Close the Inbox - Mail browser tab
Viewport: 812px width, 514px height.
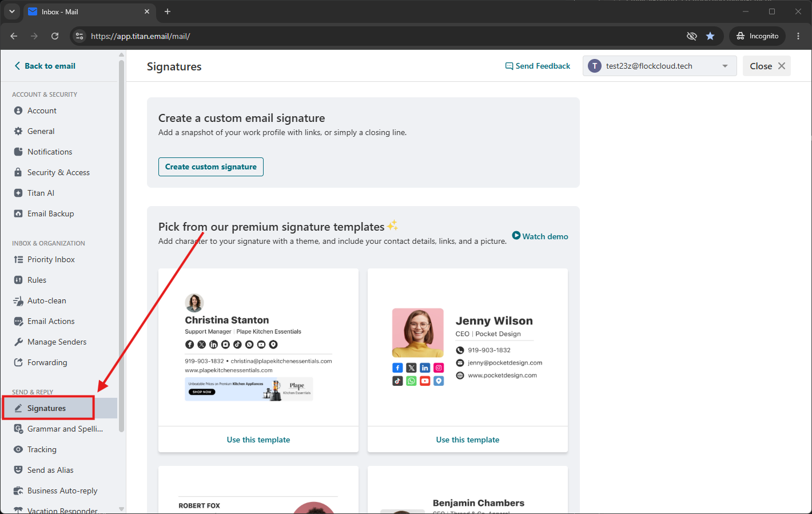tap(147, 11)
